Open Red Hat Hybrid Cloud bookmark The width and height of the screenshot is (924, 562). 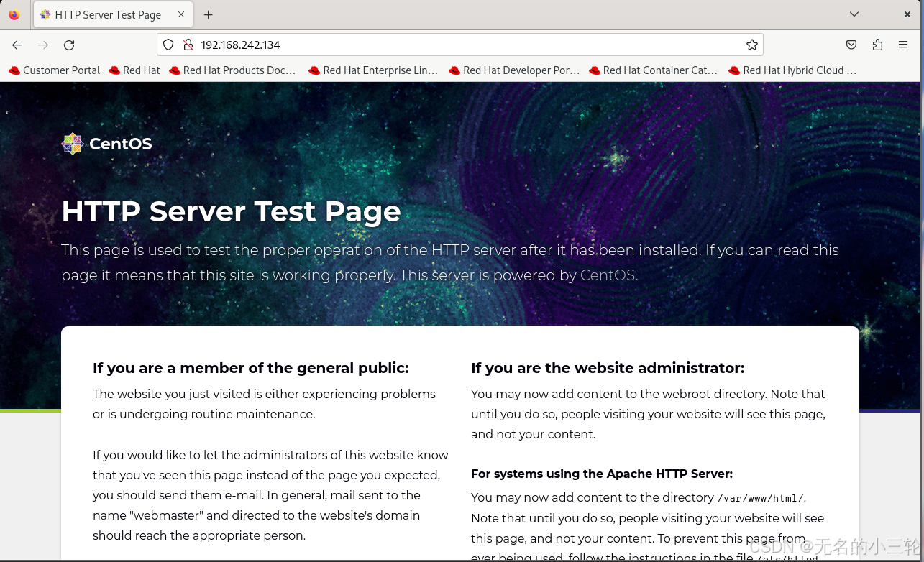pos(792,70)
